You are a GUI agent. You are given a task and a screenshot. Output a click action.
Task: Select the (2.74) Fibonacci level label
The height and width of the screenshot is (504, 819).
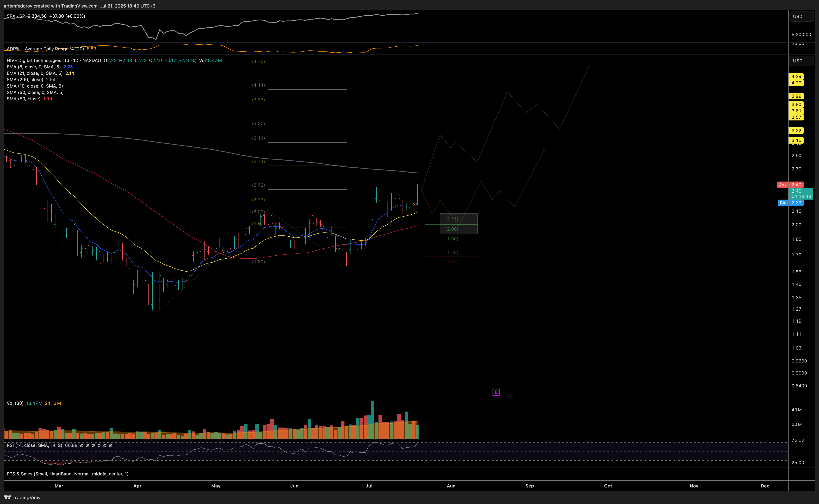(258, 161)
